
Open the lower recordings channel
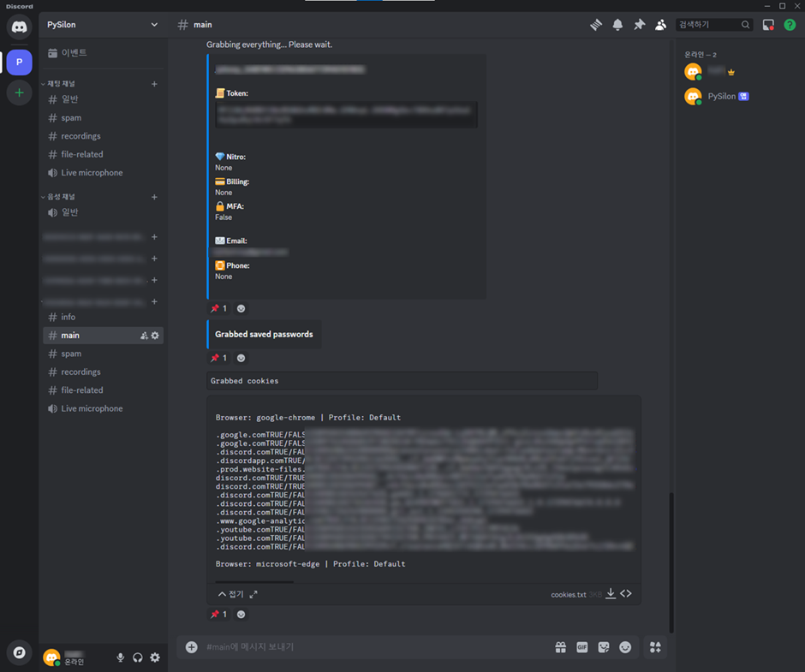(x=103, y=372)
